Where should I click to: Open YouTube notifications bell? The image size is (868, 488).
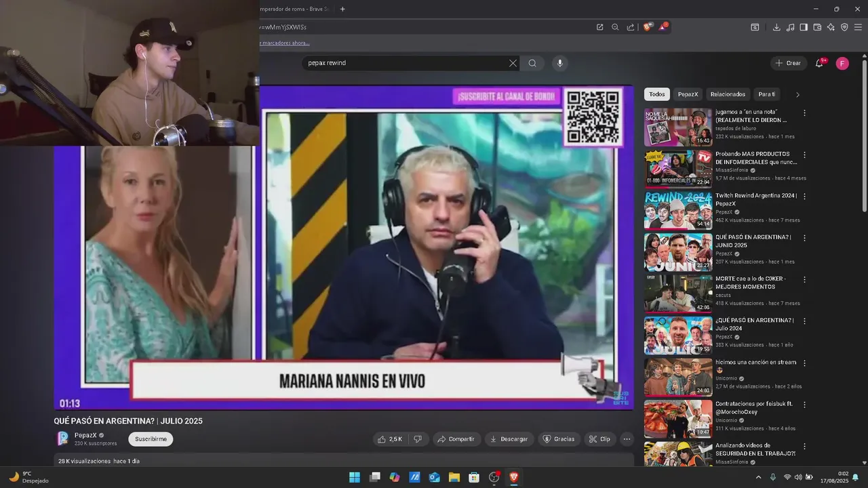point(820,63)
